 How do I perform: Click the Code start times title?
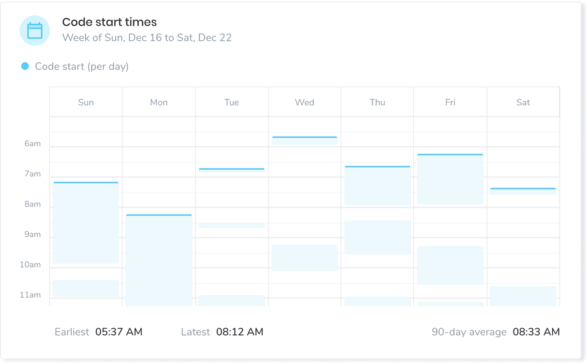tap(110, 22)
